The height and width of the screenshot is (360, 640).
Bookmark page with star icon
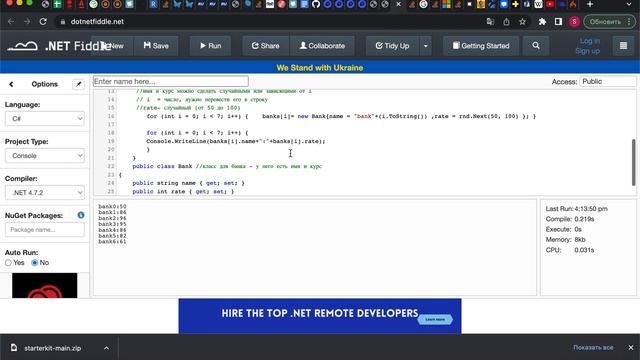coord(522,22)
